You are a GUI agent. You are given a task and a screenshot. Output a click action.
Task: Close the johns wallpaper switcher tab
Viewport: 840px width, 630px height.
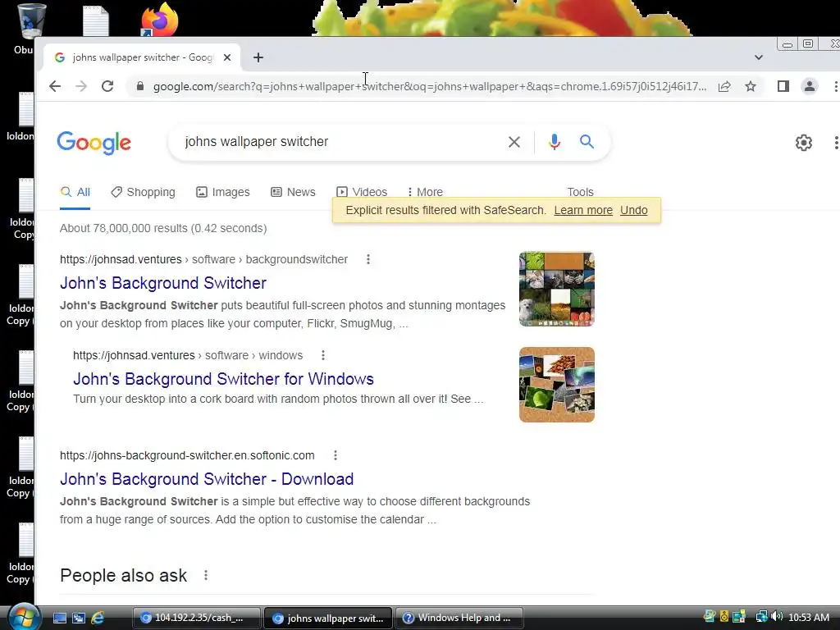227,57
